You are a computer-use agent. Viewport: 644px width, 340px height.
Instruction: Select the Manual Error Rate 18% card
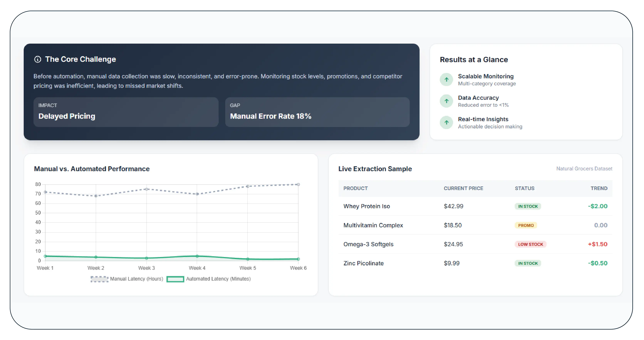[x=317, y=112]
